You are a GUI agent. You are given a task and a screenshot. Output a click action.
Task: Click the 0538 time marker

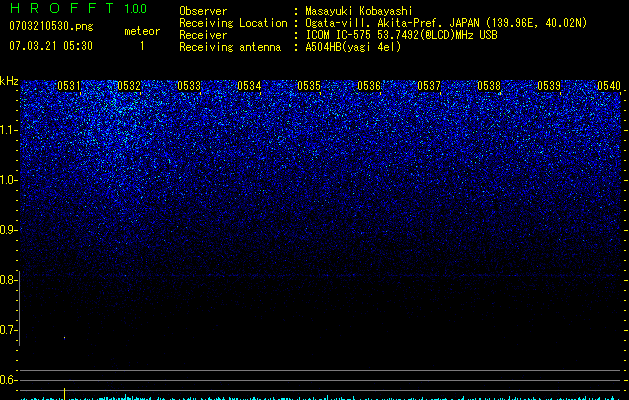point(489,86)
